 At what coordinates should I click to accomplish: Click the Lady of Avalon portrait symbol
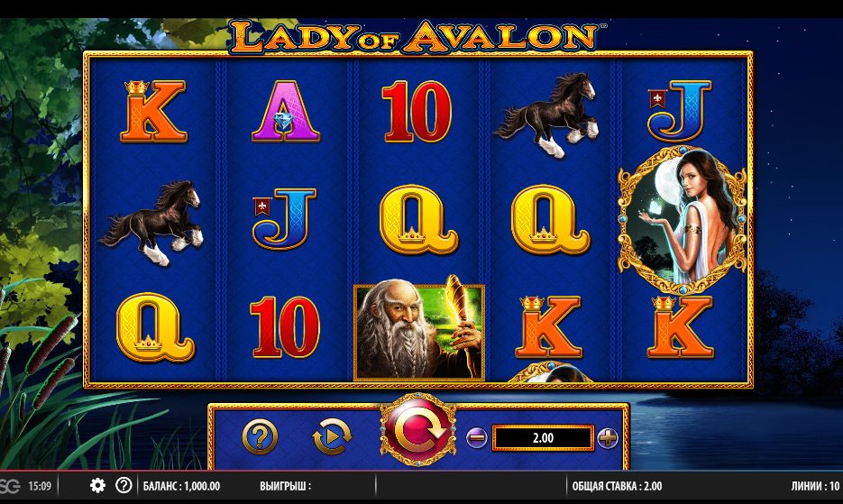tap(683, 221)
